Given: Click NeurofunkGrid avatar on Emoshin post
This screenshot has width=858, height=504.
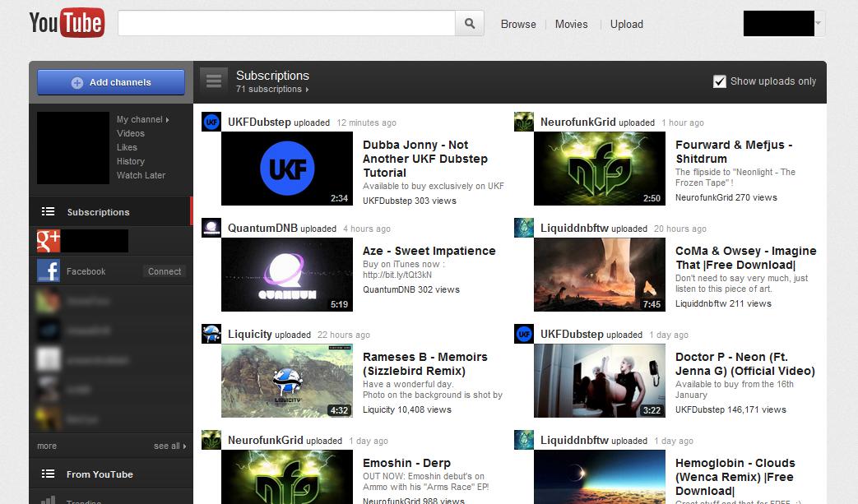Looking at the screenshot, I should click(211, 440).
